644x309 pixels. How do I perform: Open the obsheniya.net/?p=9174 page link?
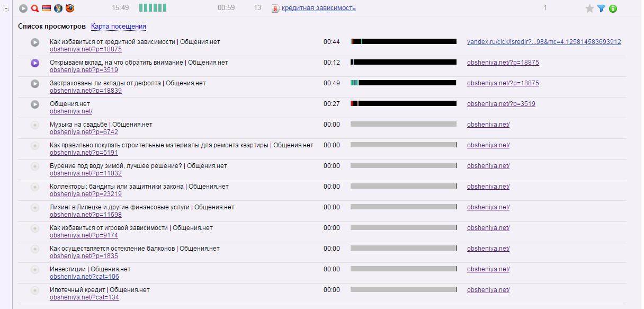[x=84, y=235]
